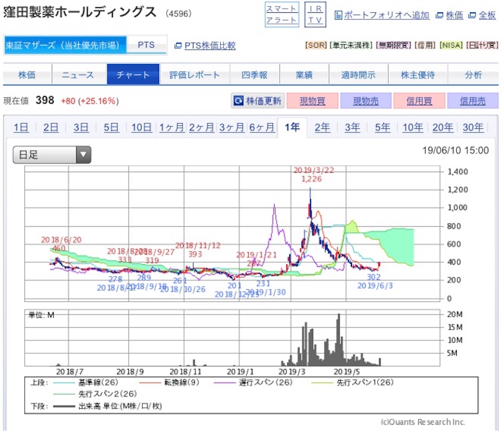Click the 現物売 button
Image resolution: width=504 pixels, height=431 pixels.
pyautogui.click(x=366, y=101)
